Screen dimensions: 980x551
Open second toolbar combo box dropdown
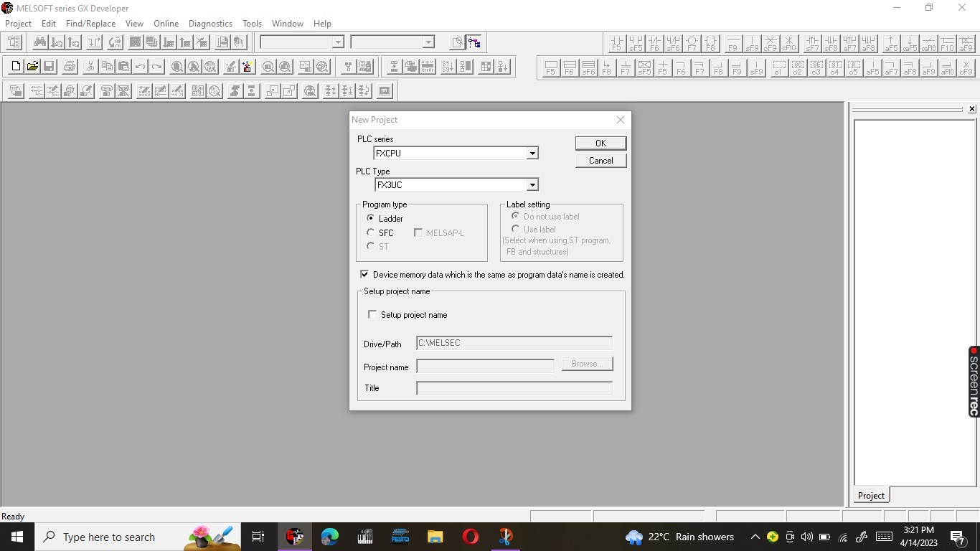pyautogui.click(x=428, y=42)
